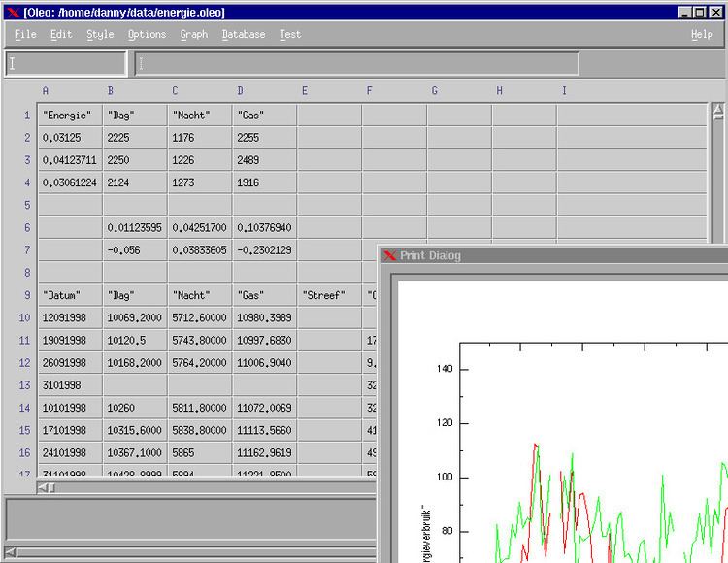Select column header D
This screenshot has width=728, height=563.
coord(240,91)
